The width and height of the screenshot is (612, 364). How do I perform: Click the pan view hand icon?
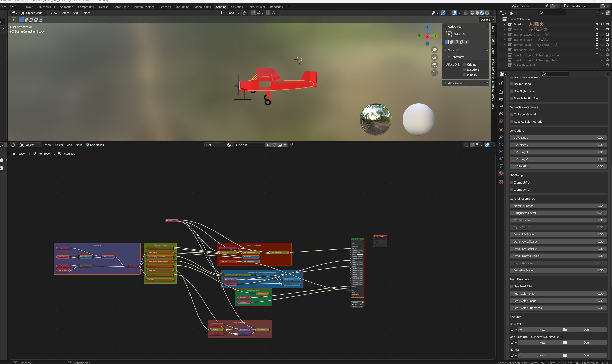[x=435, y=57]
